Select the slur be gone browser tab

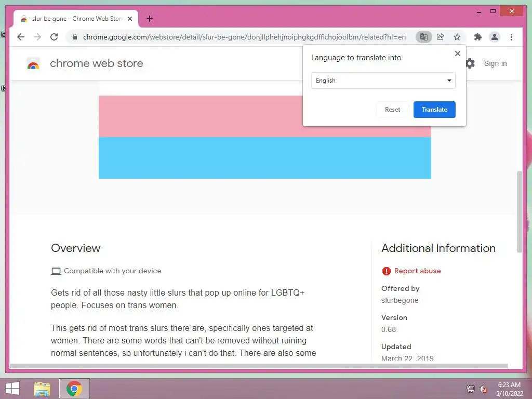pos(76,19)
